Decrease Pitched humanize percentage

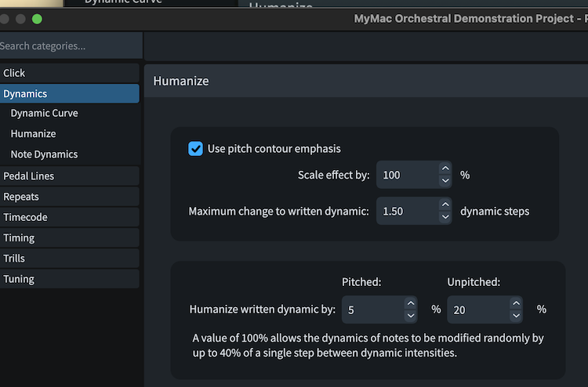[411, 316]
